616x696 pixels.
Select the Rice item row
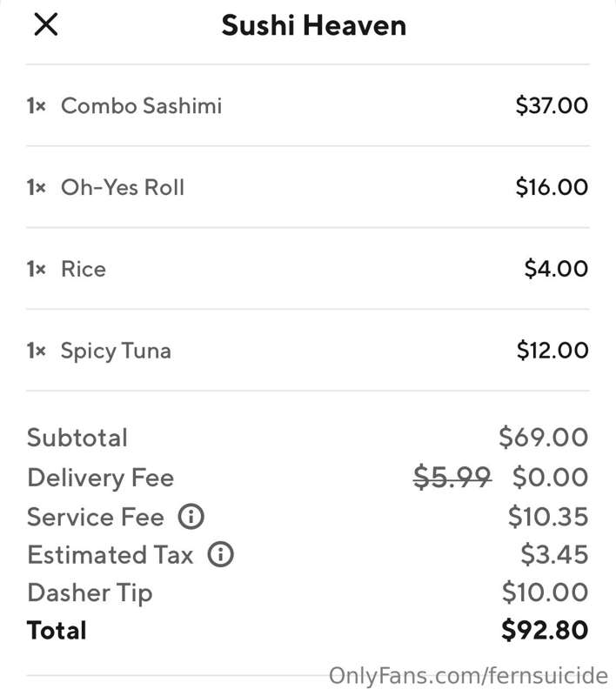point(307,269)
